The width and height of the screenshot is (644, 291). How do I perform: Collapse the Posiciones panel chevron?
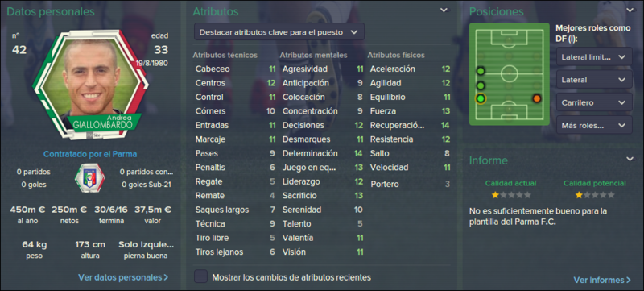630,10
